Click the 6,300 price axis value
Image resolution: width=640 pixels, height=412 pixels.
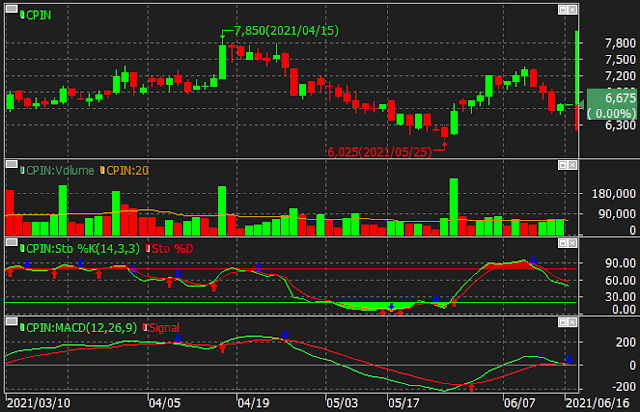coord(620,125)
